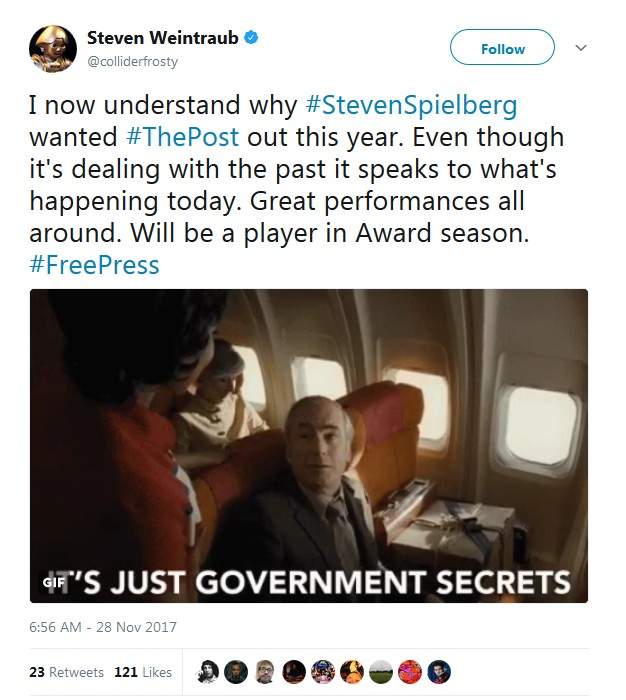This screenshot has height=700, width=626.
Task: View the 23 Retweets list
Action: coord(67,672)
